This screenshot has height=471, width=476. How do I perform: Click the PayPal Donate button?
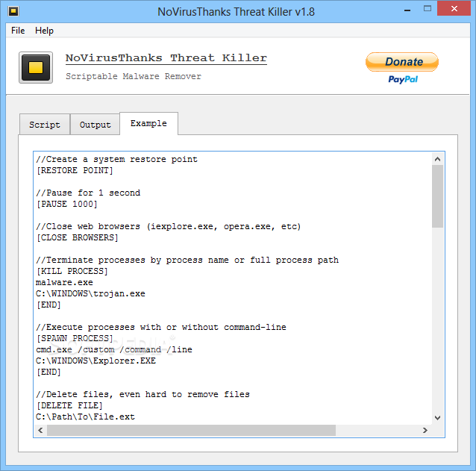402,62
